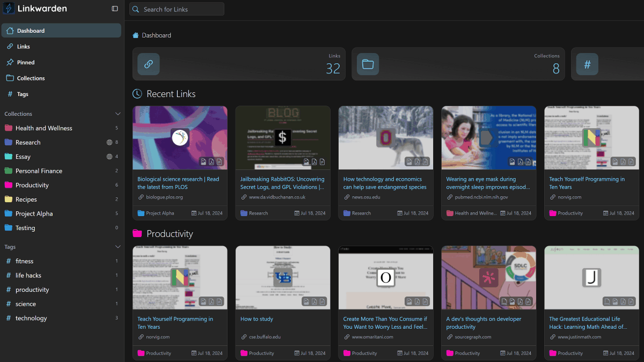This screenshot has height=362, width=644.
Task: Collapse the Collections sidebar section
Action: 118,114
